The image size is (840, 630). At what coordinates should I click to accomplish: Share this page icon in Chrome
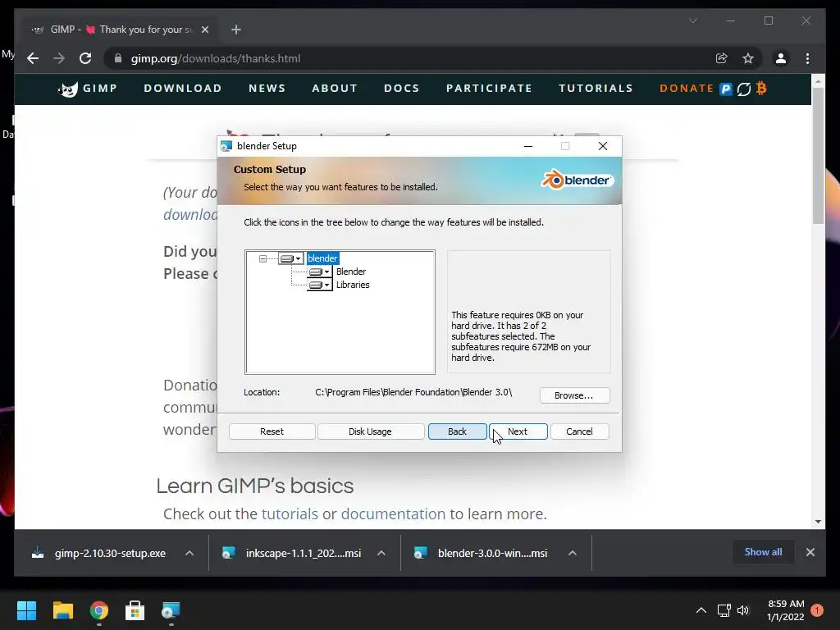(x=722, y=58)
